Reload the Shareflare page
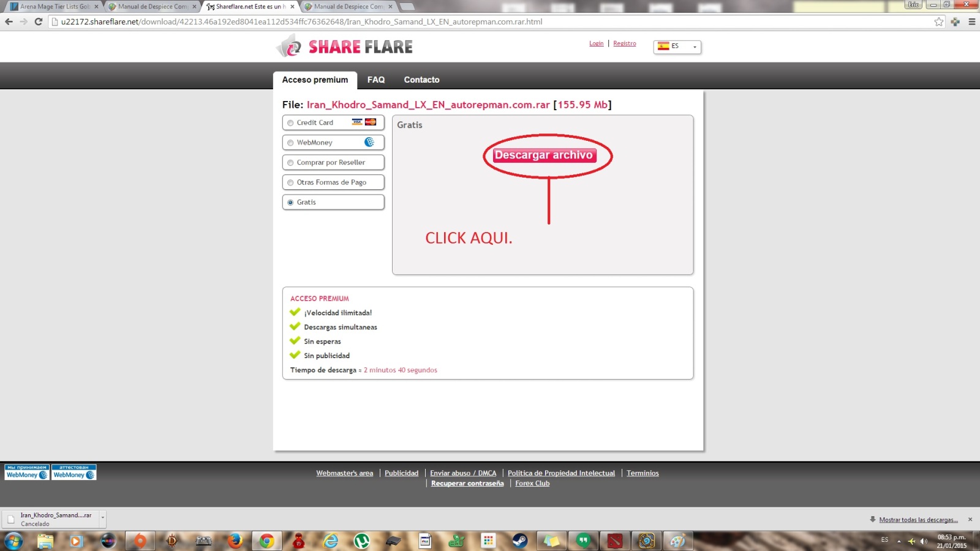980x551 pixels. tap(38, 21)
